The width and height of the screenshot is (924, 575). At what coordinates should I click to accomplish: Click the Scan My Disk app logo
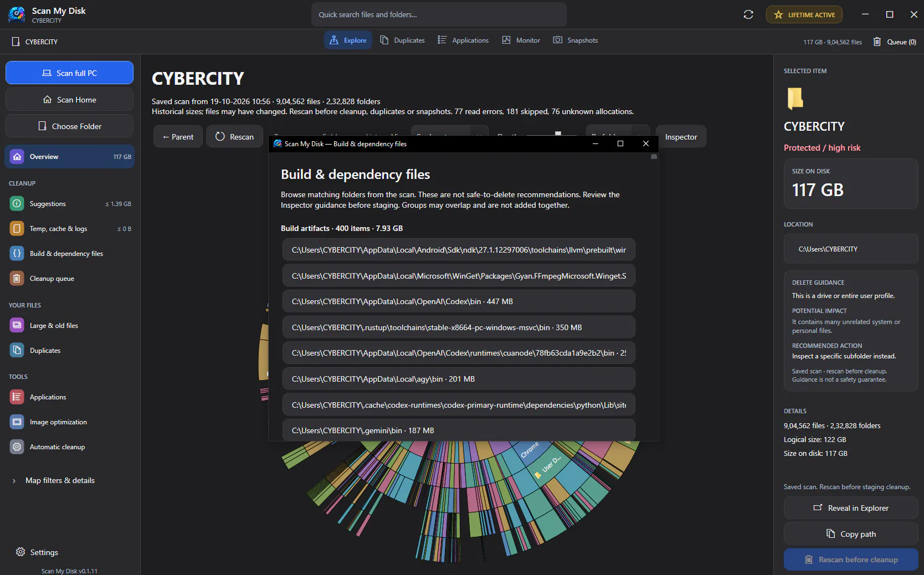pyautogui.click(x=17, y=14)
